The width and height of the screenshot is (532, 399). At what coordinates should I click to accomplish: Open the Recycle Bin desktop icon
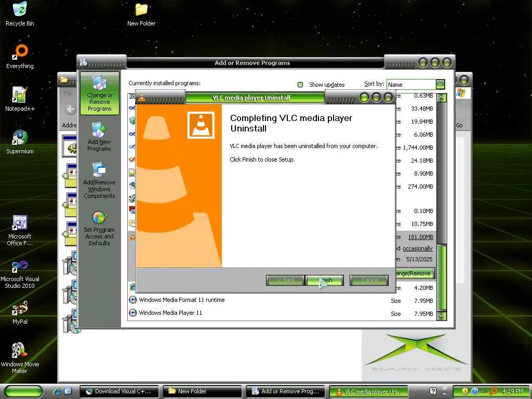20,14
